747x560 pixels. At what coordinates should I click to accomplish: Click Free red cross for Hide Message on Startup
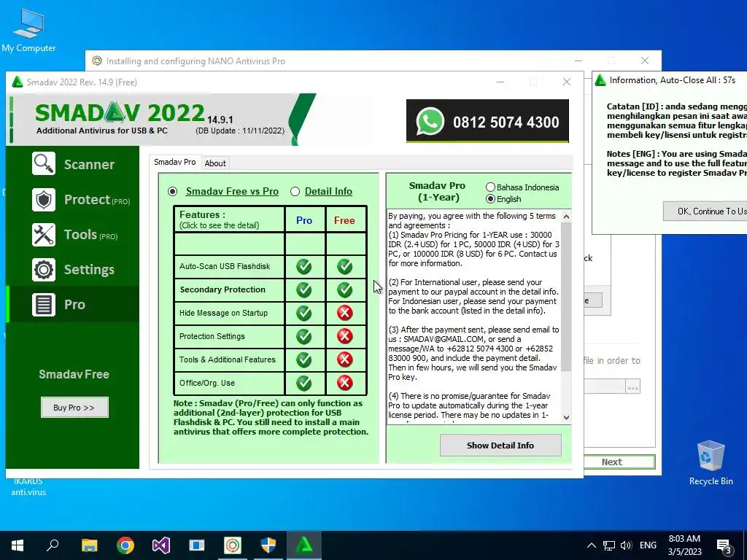click(344, 313)
